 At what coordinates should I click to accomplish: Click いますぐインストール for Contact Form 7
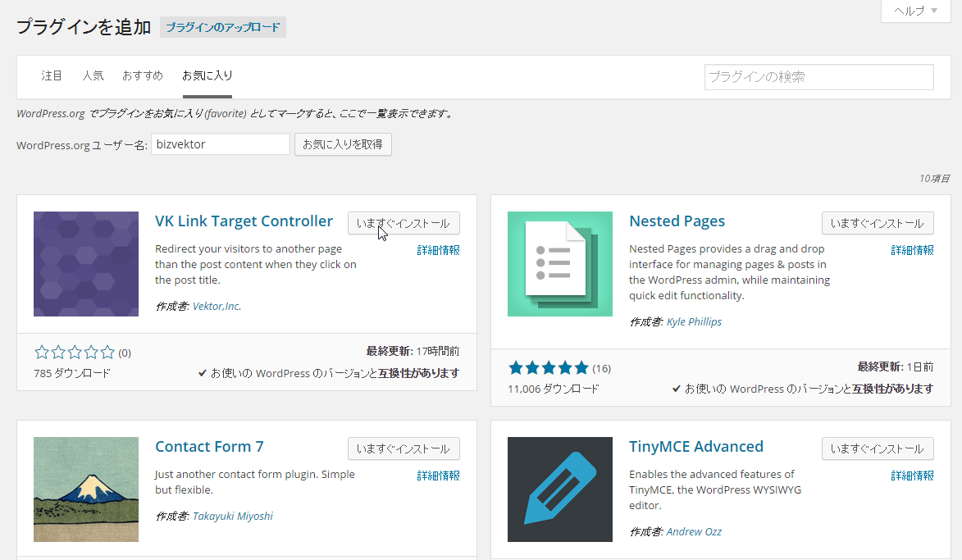(x=403, y=448)
